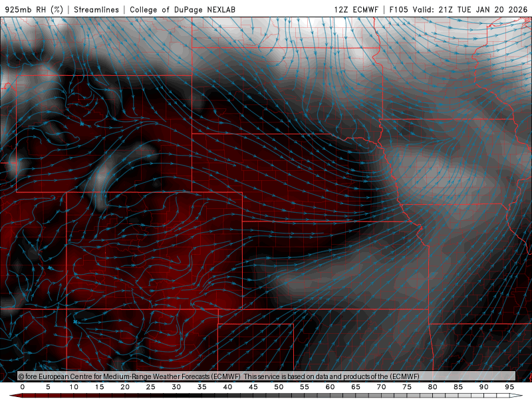This screenshot has height=399, width=532.
Task: Click 'College of DuPage NEXLAB' text
Action: (182, 9)
